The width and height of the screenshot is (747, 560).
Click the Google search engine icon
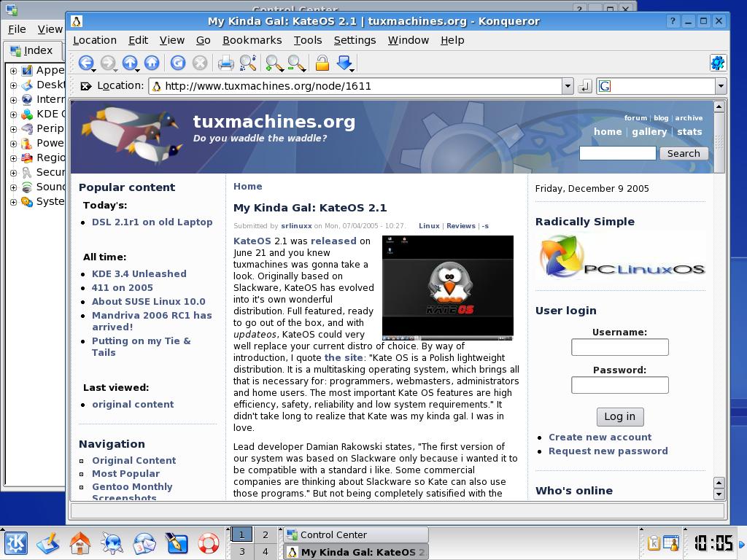click(605, 86)
